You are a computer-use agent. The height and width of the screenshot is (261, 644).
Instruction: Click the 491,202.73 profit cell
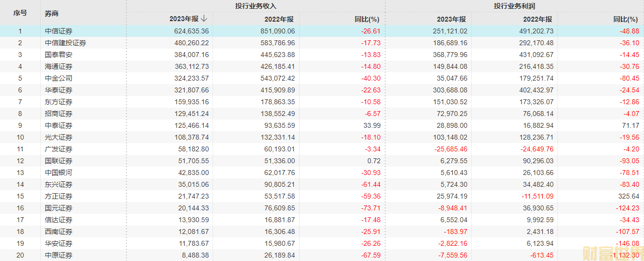click(536, 31)
